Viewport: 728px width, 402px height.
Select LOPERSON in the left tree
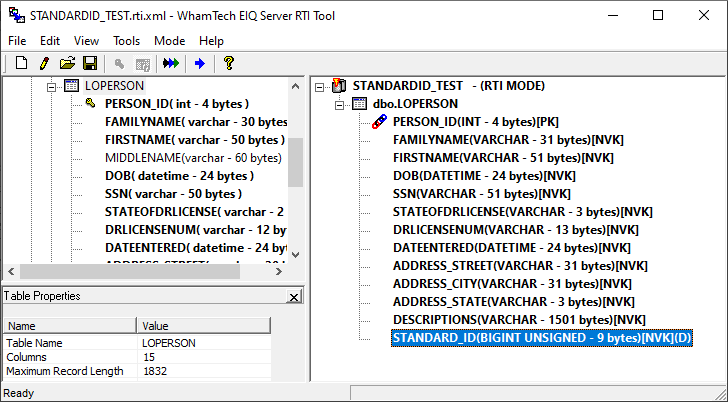[114, 86]
